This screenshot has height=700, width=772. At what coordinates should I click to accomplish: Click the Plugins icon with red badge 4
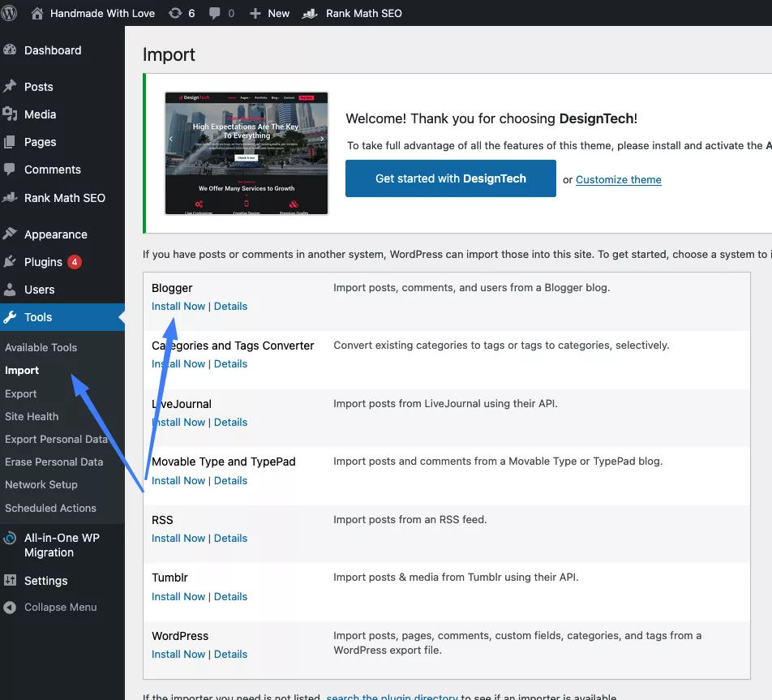click(x=11, y=261)
